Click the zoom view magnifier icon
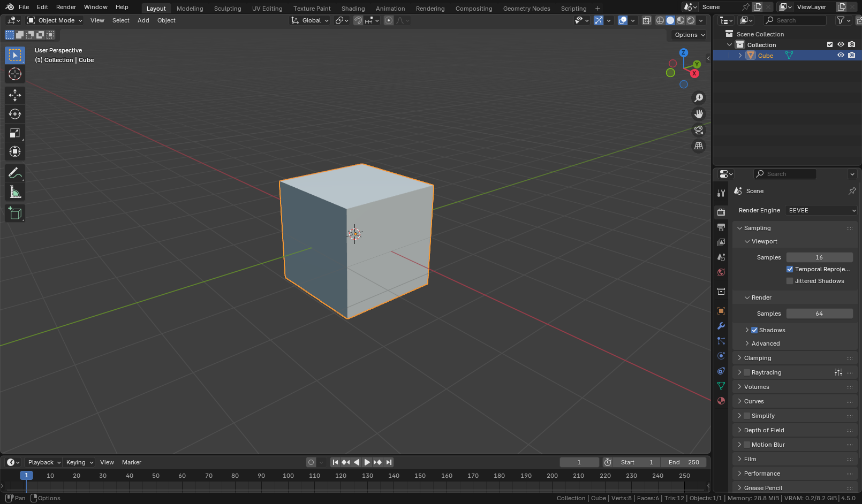 click(x=699, y=98)
